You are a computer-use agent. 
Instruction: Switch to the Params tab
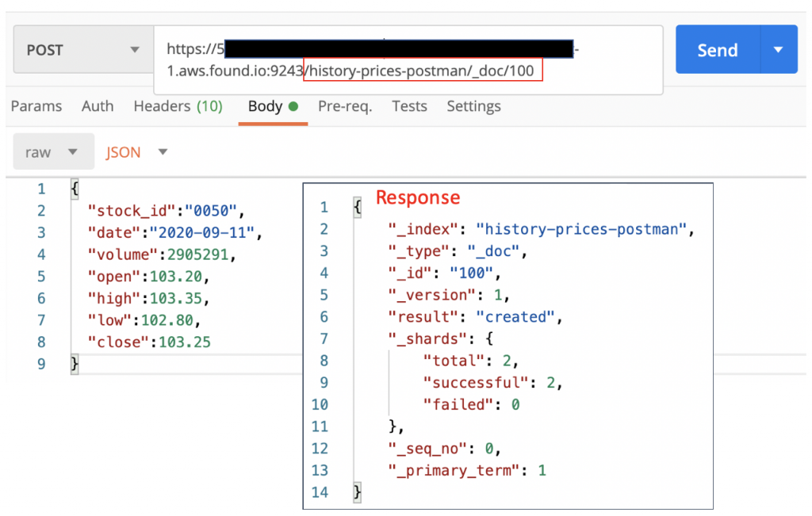point(36,106)
